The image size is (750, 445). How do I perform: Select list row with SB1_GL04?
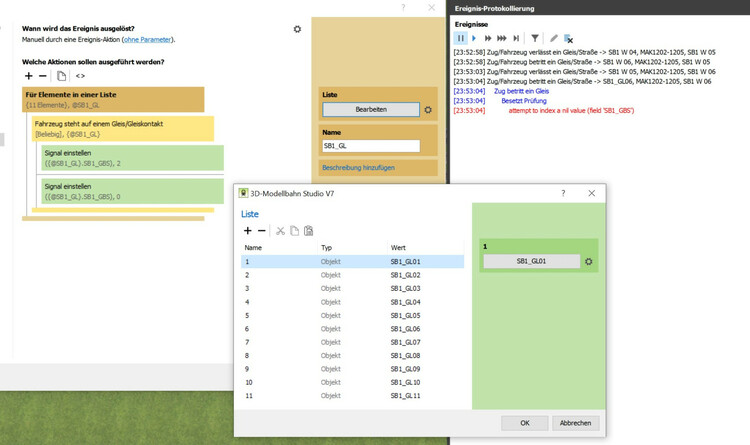(x=353, y=302)
